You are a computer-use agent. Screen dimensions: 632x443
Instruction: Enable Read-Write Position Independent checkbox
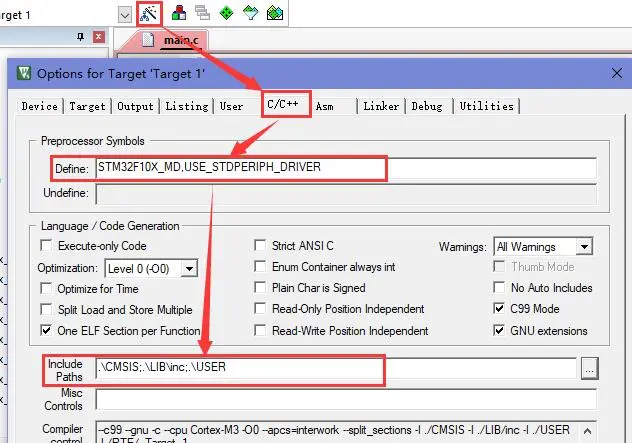(260, 330)
